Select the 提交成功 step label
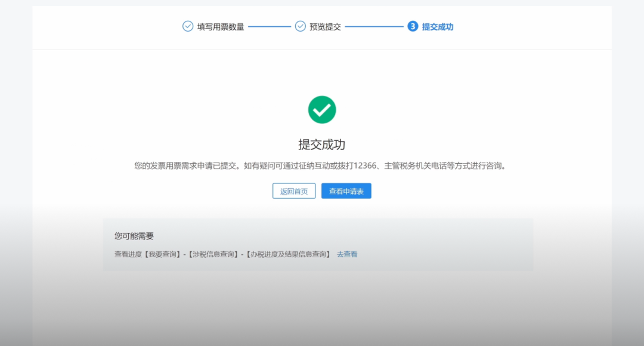The height and width of the screenshot is (346, 644). [x=438, y=27]
